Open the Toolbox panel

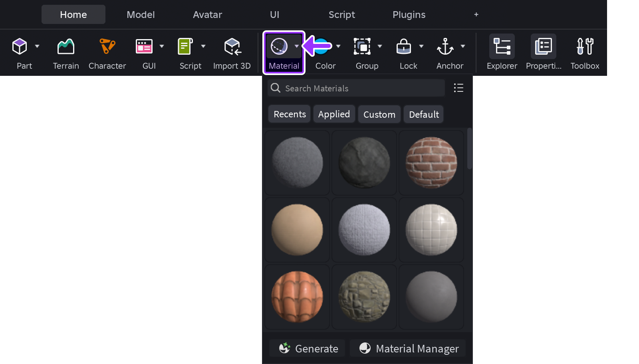(585, 47)
